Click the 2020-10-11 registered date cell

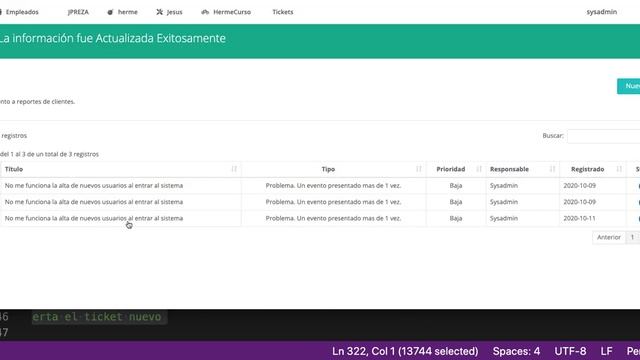coord(579,218)
